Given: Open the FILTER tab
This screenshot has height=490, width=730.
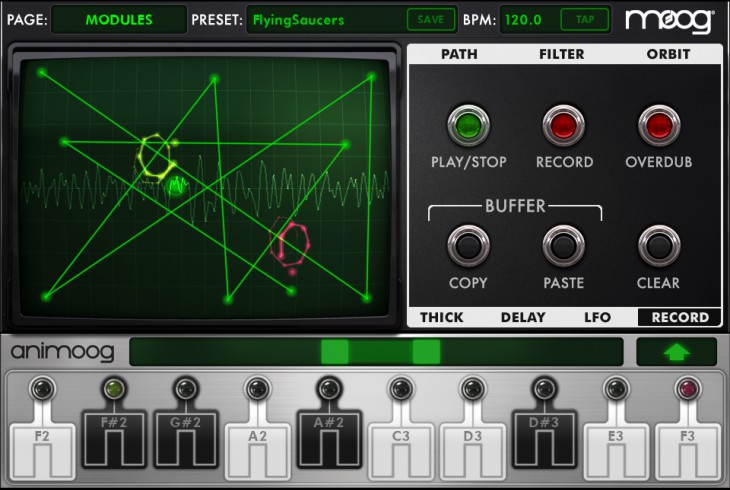Looking at the screenshot, I should tap(561, 54).
